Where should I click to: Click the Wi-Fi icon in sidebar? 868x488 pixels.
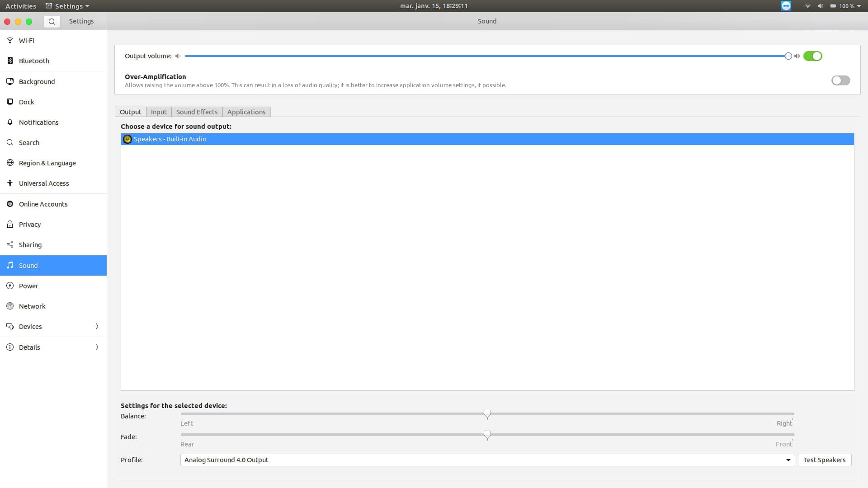[10, 40]
